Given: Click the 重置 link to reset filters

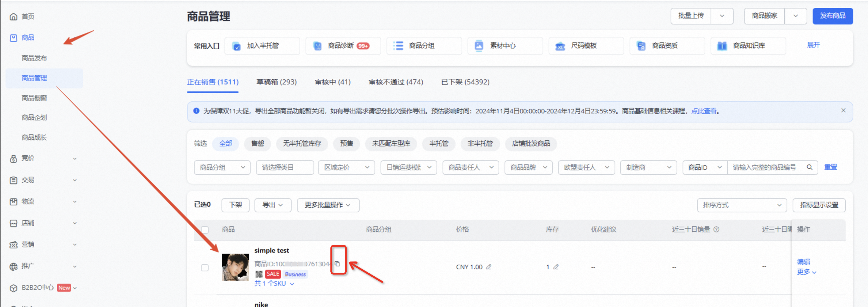Looking at the screenshot, I should (x=831, y=167).
